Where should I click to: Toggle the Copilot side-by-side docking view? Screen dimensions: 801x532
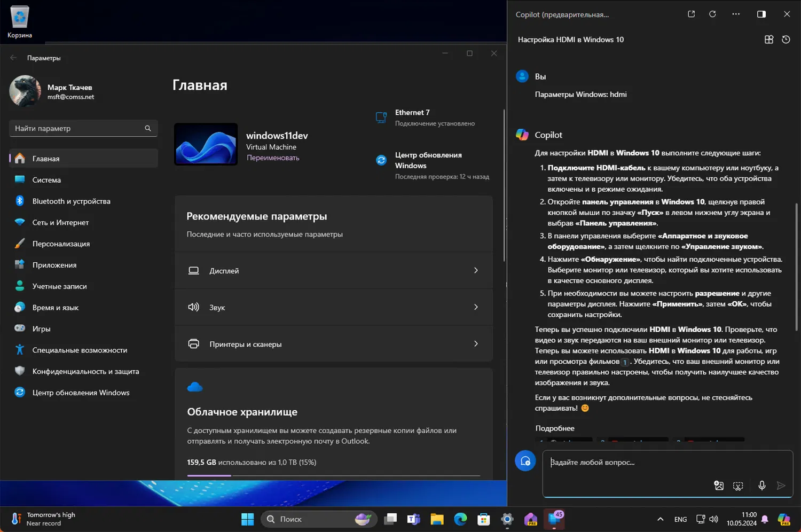pos(761,14)
